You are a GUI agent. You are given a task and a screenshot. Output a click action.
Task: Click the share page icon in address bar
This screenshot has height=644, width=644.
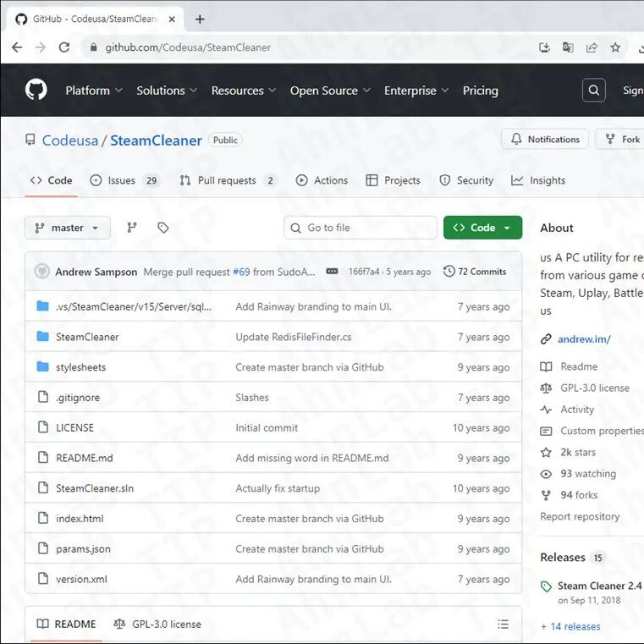(x=592, y=47)
